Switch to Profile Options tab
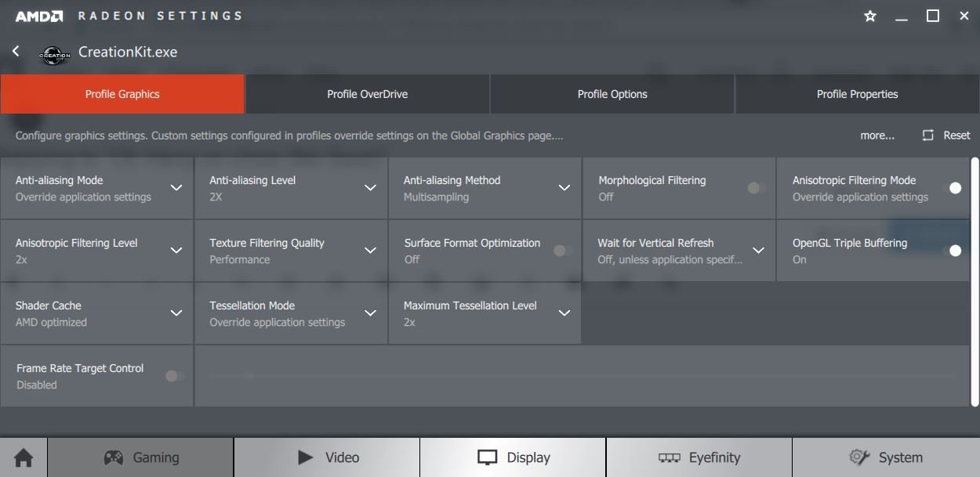 click(x=612, y=94)
